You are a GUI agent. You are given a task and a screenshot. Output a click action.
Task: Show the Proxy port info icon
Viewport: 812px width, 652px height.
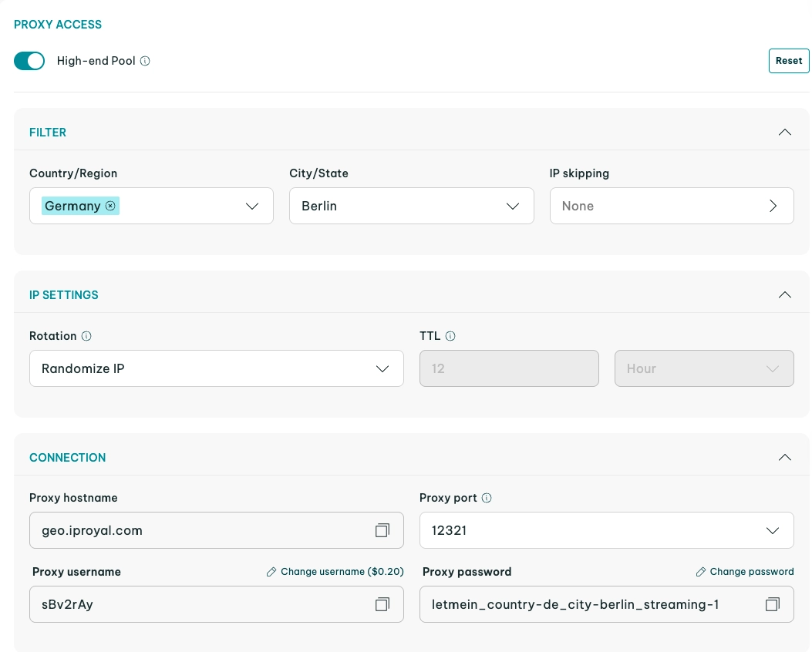pyautogui.click(x=487, y=498)
